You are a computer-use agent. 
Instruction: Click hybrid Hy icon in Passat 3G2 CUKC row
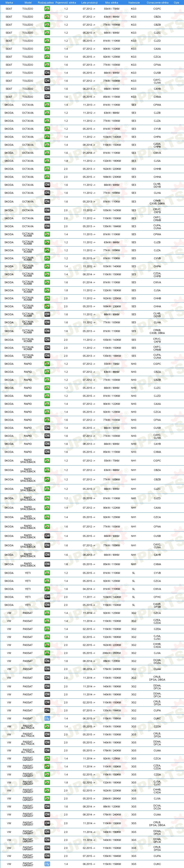47,718
